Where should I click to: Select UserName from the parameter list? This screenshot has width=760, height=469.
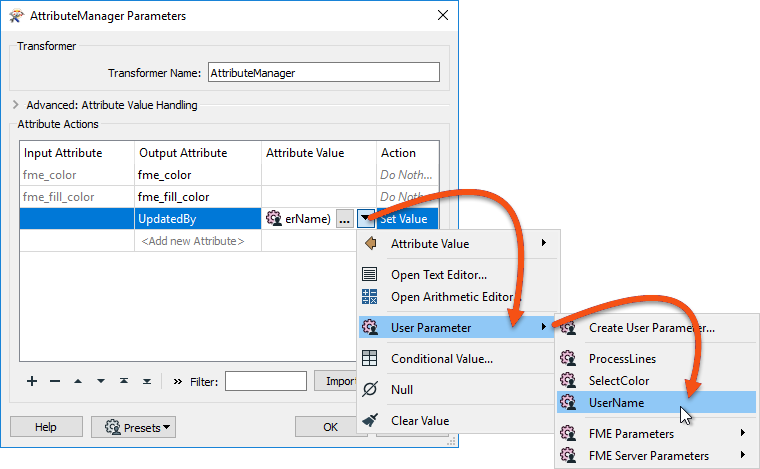[x=616, y=402]
